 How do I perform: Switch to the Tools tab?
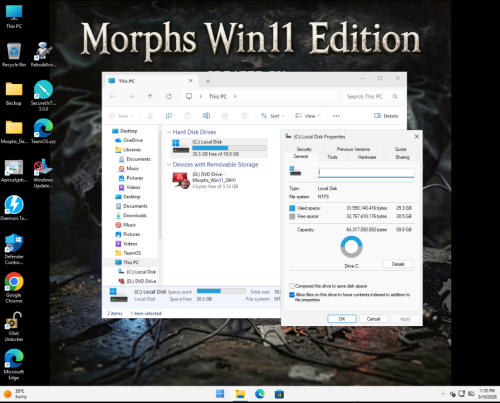[x=332, y=157]
